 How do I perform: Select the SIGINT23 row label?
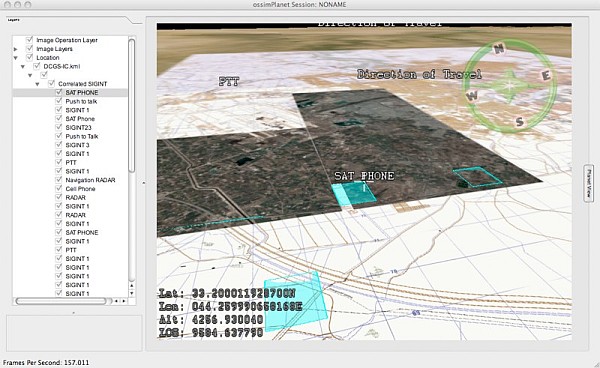click(x=78, y=127)
